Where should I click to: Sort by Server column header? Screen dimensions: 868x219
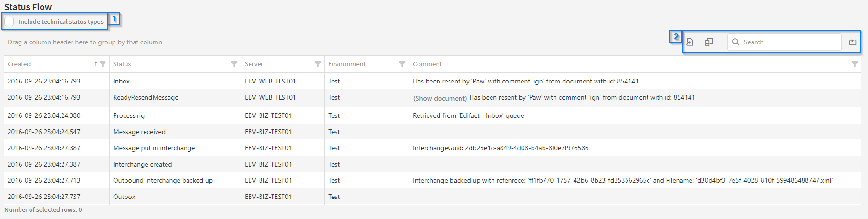pyautogui.click(x=254, y=64)
